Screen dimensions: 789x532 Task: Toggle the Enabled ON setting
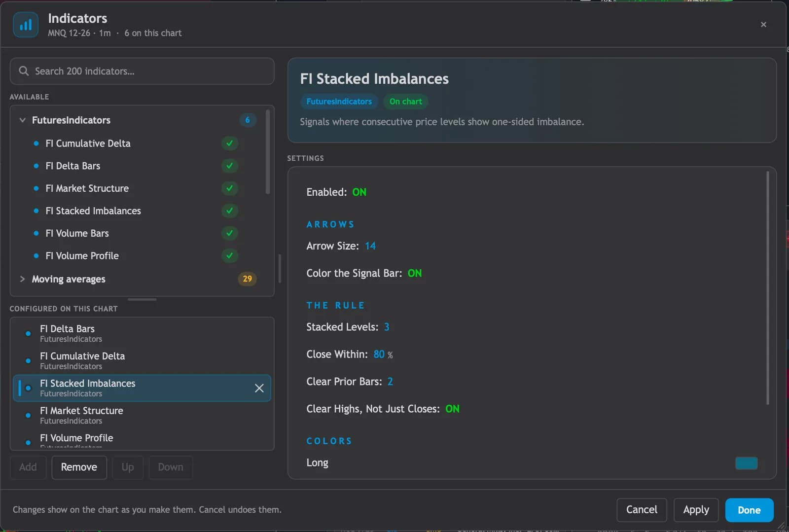coord(359,192)
